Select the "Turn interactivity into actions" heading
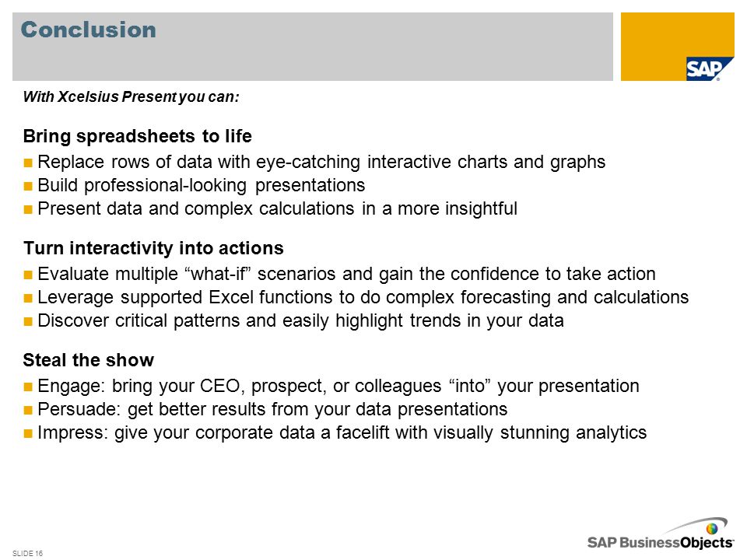 click(153, 248)
